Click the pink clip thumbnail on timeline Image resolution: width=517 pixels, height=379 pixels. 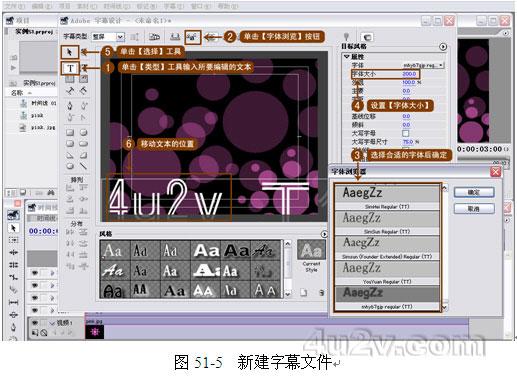(x=95, y=332)
